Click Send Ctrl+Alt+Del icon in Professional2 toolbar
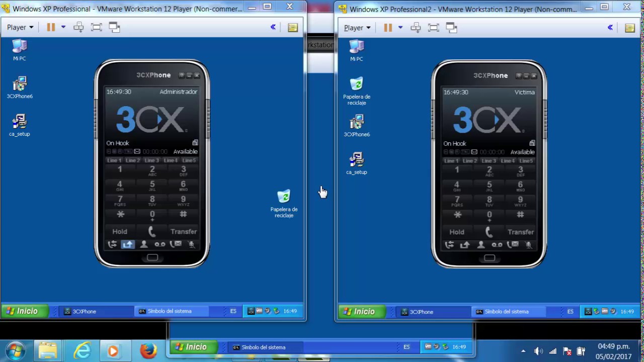The height and width of the screenshot is (362, 644). click(x=416, y=28)
